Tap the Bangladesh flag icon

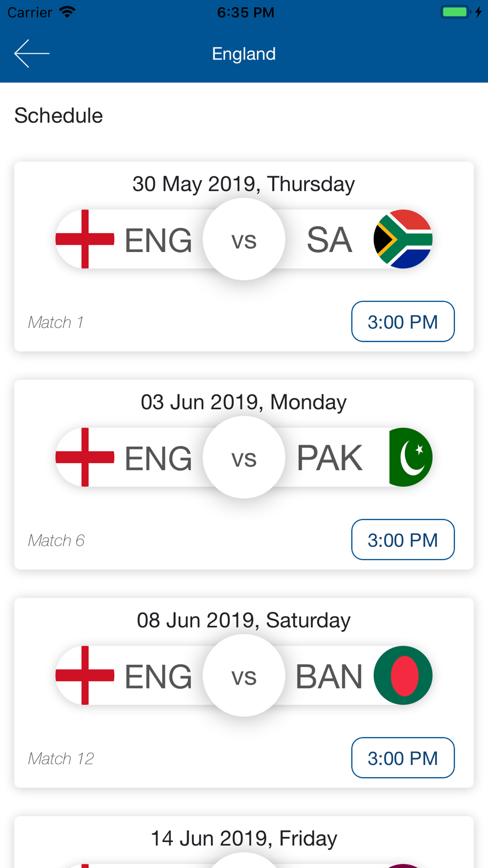click(x=403, y=676)
